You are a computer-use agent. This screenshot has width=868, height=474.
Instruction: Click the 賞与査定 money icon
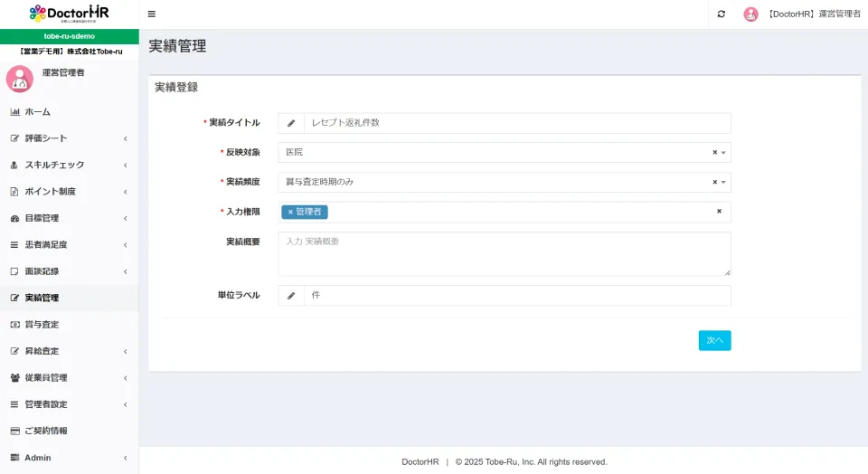coord(15,325)
